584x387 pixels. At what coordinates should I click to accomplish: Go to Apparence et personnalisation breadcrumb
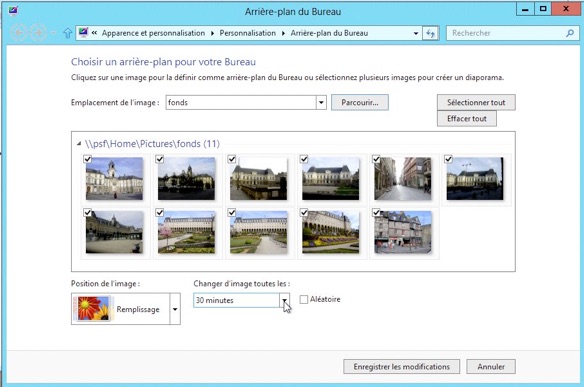pyautogui.click(x=153, y=33)
